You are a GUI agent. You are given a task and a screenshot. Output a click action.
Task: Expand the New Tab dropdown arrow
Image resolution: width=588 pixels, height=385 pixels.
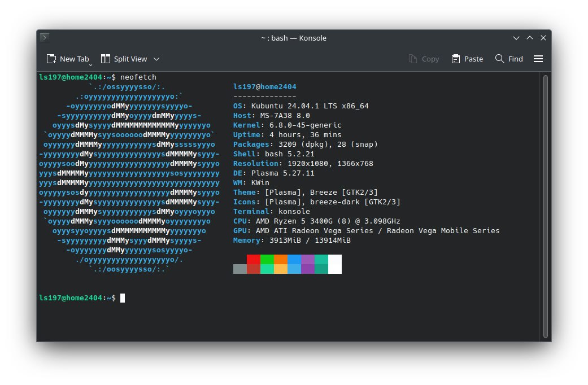point(90,64)
